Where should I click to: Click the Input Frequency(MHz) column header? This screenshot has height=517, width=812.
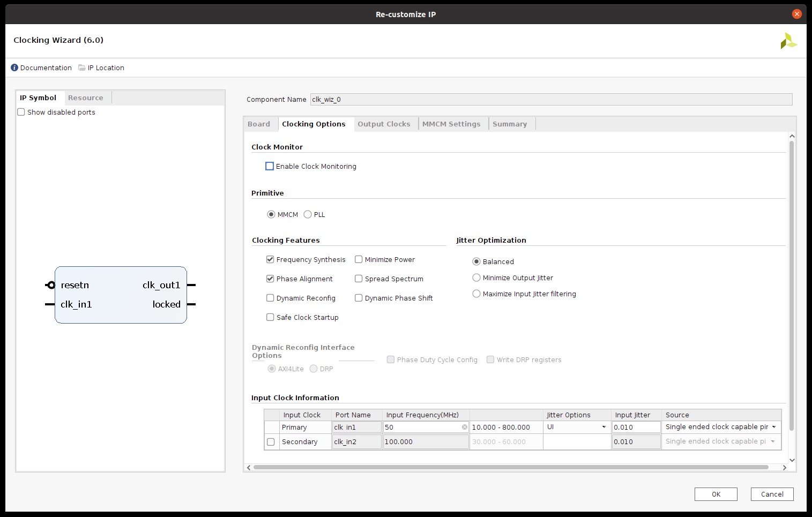(426, 415)
